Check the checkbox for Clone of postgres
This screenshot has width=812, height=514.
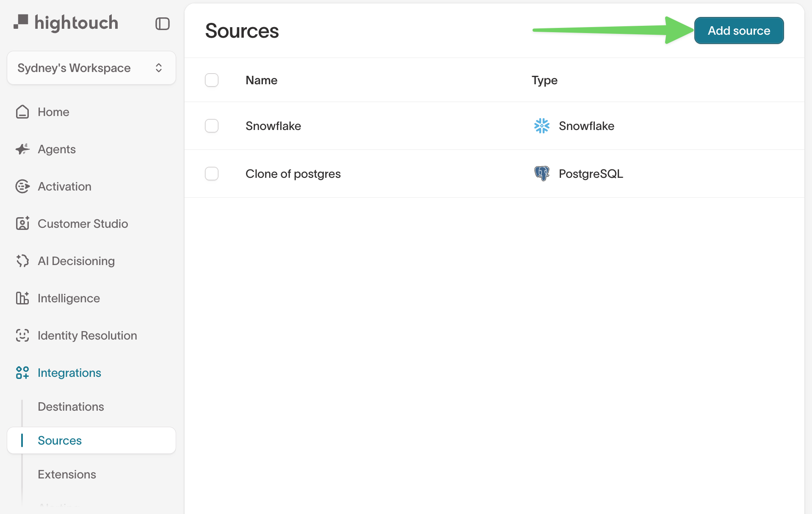[x=212, y=174]
